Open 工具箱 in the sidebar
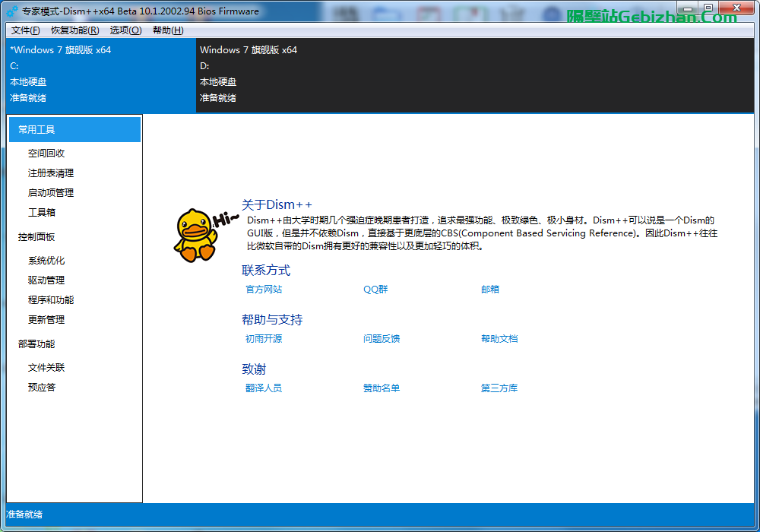760x532 pixels. coord(42,212)
